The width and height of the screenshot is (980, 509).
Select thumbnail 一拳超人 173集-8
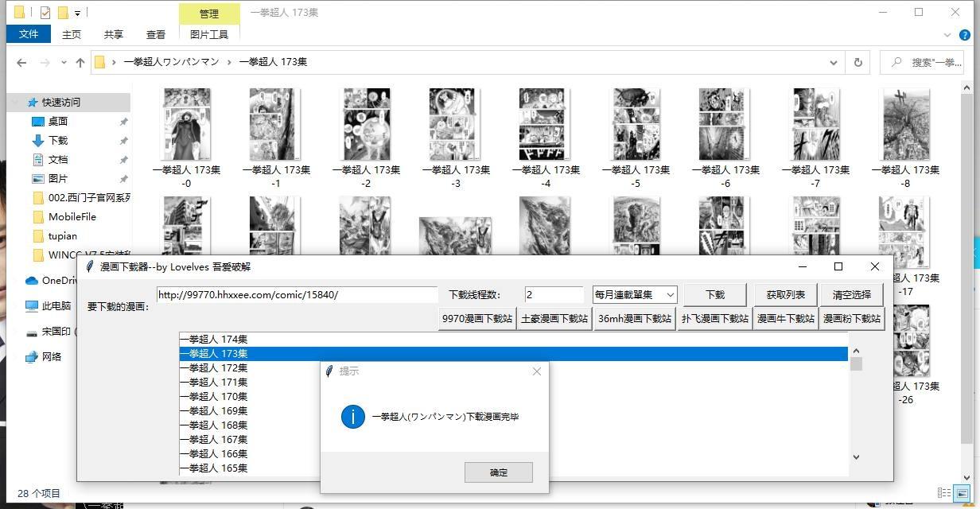pyautogui.click(x=905, y=137)
